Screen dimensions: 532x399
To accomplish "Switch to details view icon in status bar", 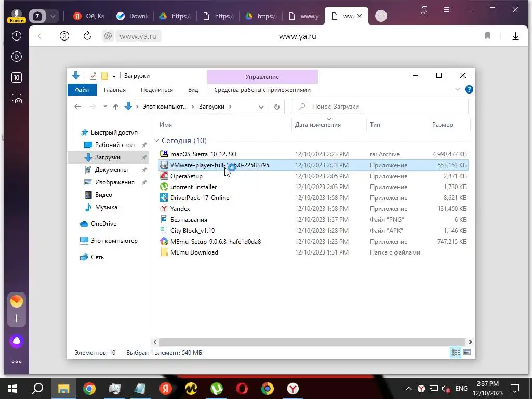I will 455,352.
